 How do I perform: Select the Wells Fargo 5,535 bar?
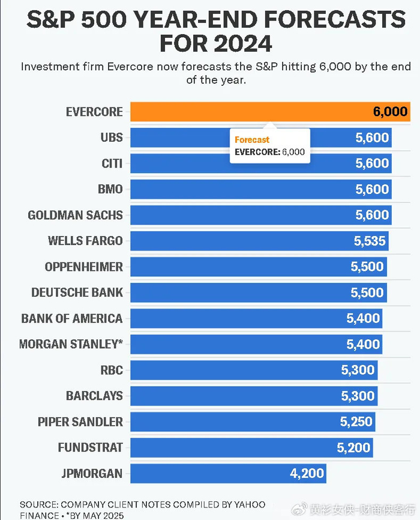(259, 241)
